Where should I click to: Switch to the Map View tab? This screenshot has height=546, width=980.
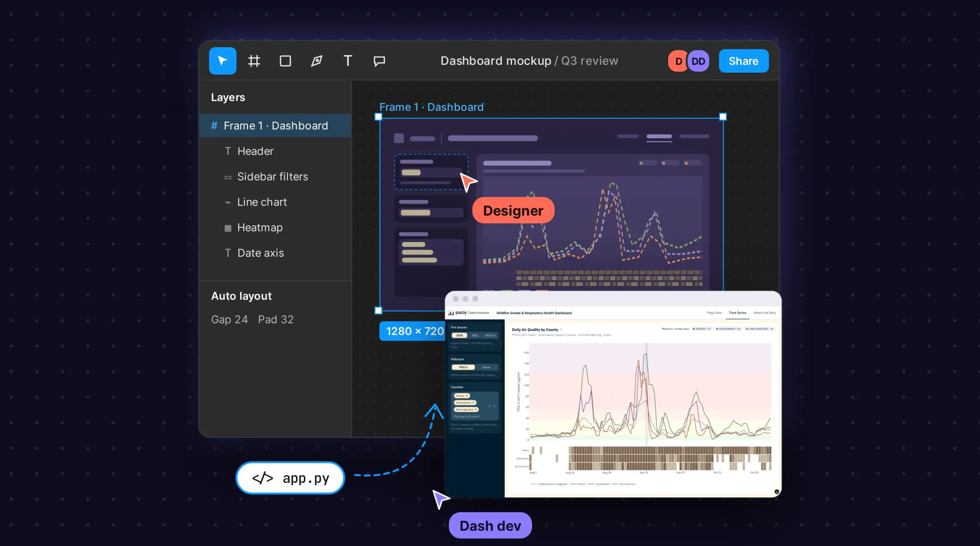(714, 313)
